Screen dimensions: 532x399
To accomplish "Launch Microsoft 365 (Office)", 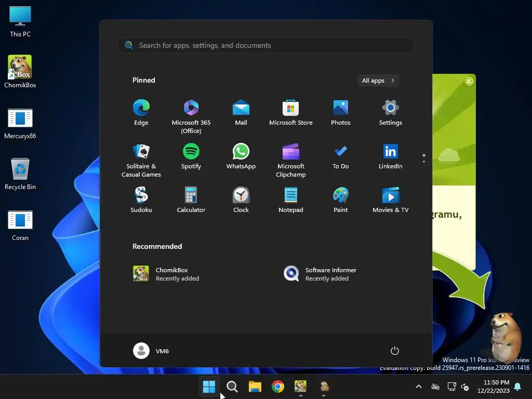I will pos(191,116).
